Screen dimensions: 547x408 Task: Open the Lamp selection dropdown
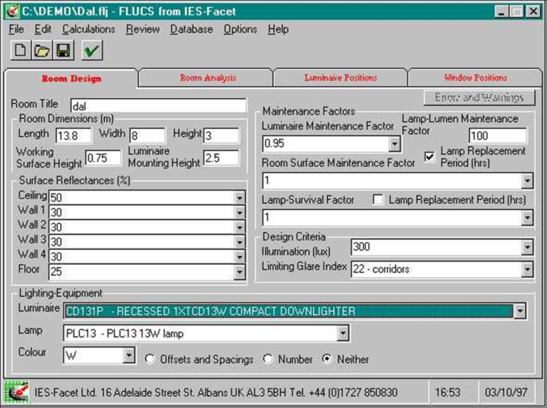pyautogui.click(x=343, y=333)
